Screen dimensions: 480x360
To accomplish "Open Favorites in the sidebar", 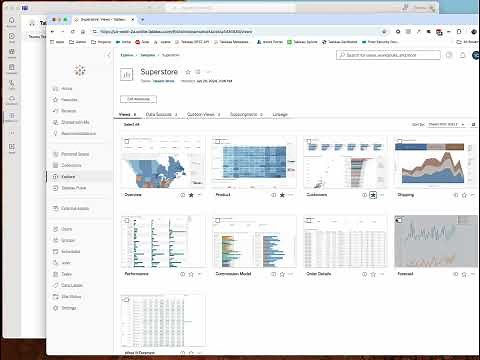I will [69, 100].
